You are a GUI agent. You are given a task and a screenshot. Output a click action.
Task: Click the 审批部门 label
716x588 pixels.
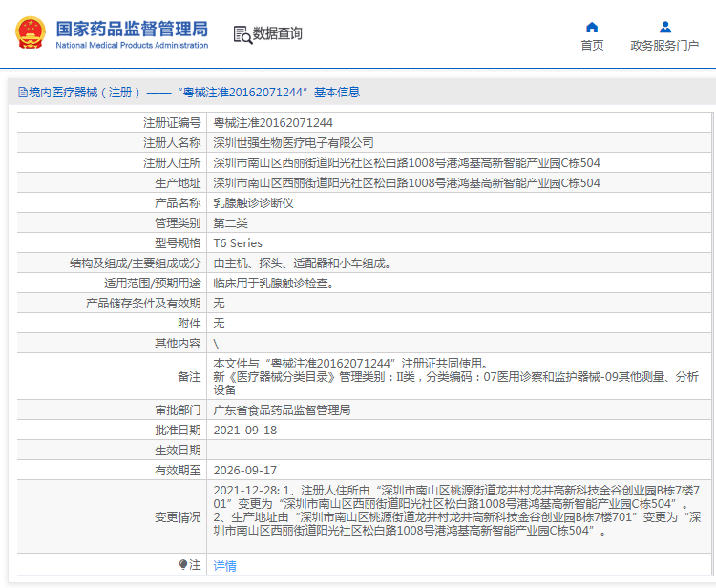[178, 410]
